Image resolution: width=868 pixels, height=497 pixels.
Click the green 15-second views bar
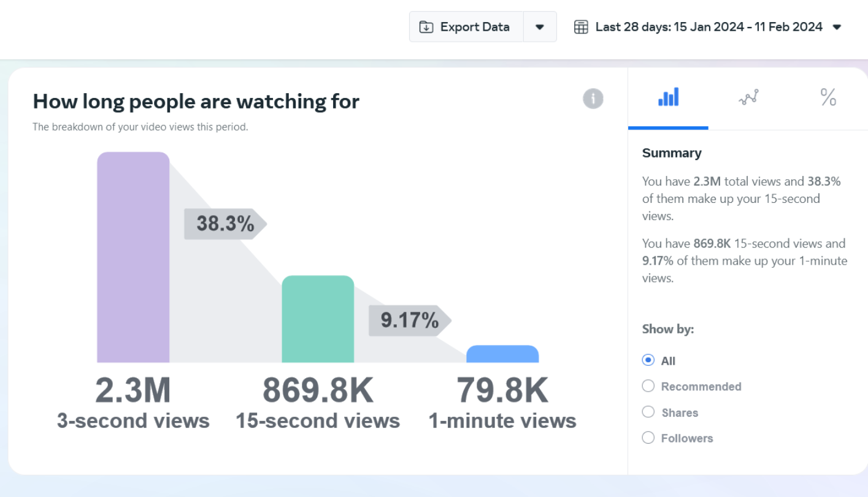[318, 319]
